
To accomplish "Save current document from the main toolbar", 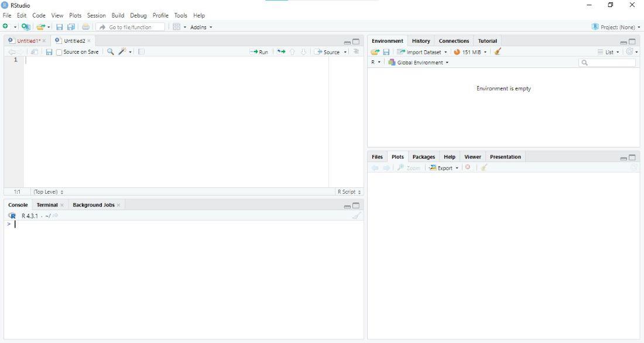I will [60, 27].
